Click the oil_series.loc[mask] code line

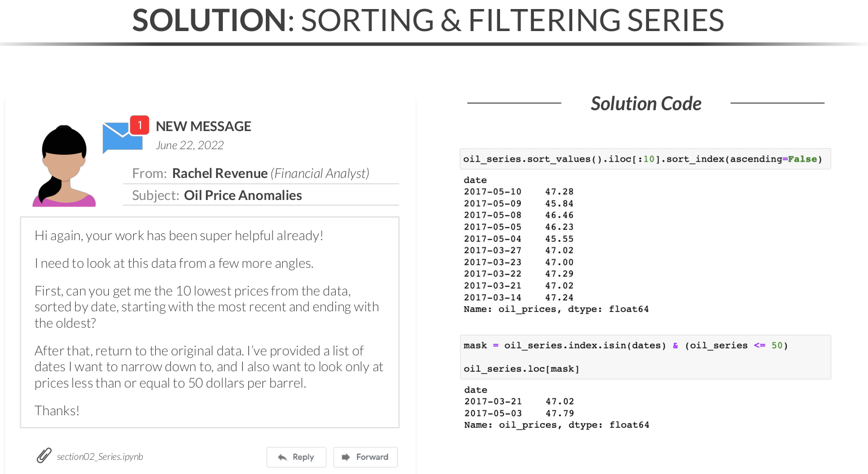521,369
